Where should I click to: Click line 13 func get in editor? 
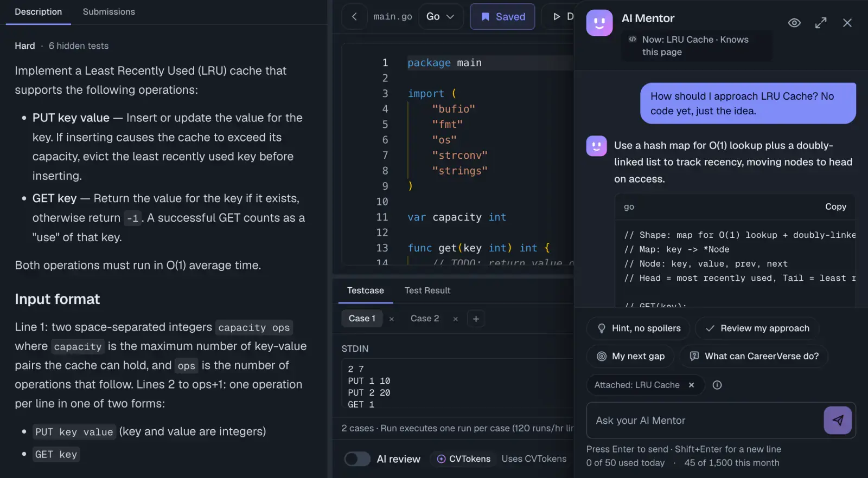[480, 248]
